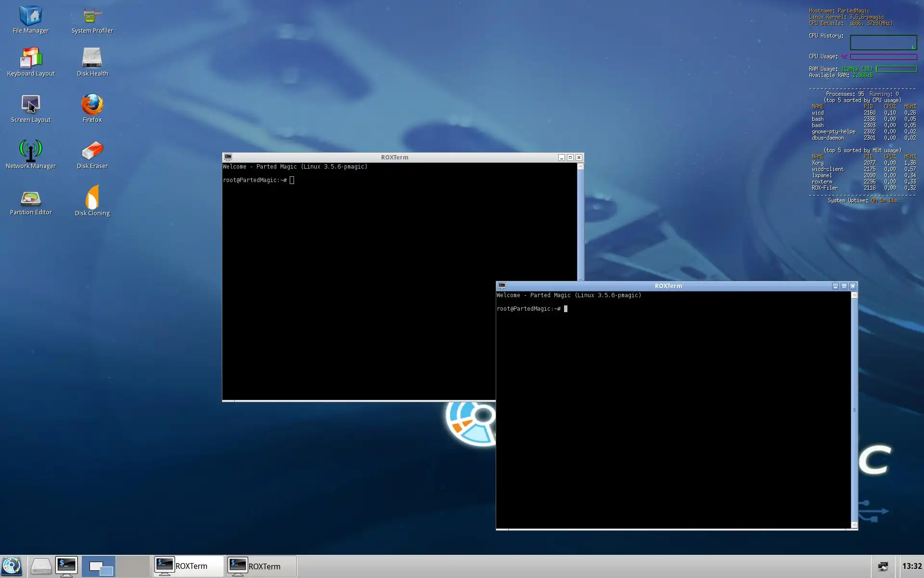This screenshot has width=924, height=578.
Task: Launch Firefox from the desktop
Action: 92,104
